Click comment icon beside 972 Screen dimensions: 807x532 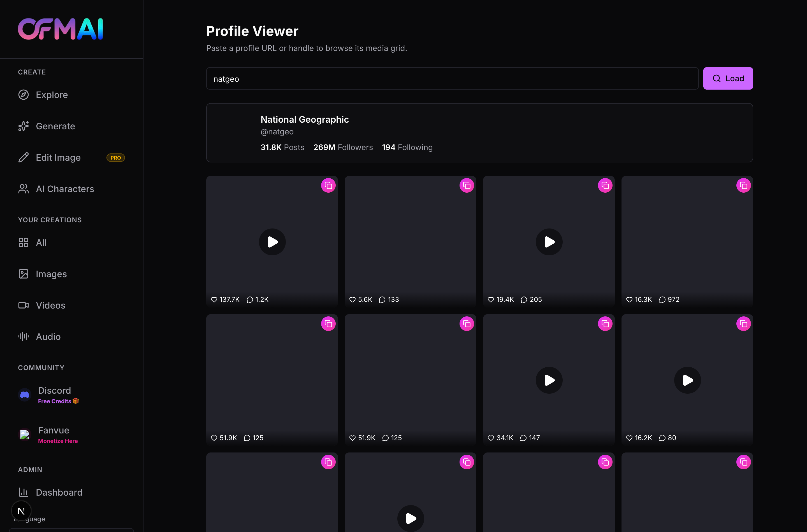point(662,300)
